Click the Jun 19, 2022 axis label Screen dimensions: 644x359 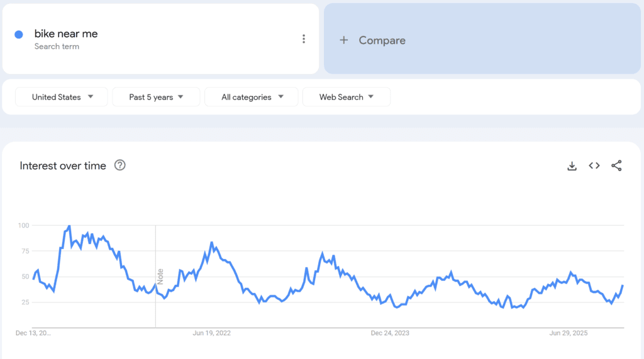(211, 333)
